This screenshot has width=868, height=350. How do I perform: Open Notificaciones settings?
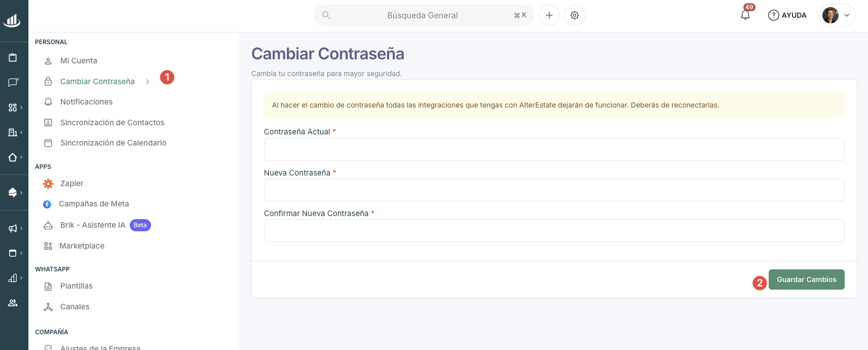(86, 102)
